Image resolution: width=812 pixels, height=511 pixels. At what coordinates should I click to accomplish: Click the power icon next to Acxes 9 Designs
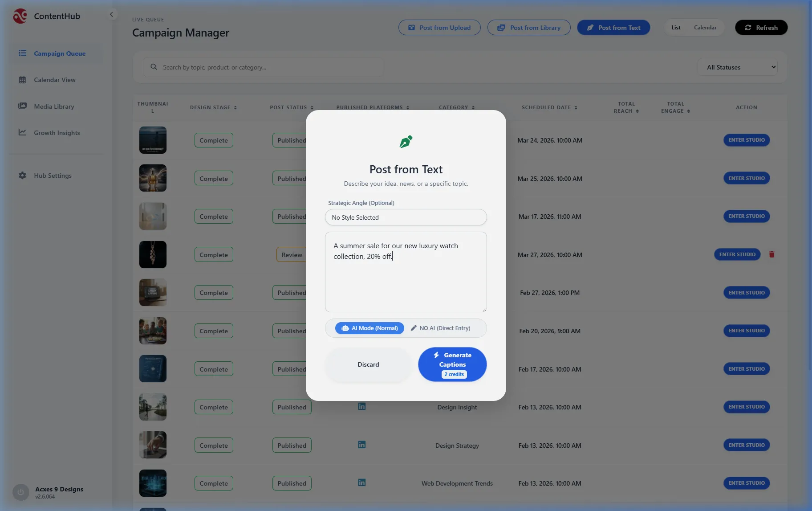20,492
